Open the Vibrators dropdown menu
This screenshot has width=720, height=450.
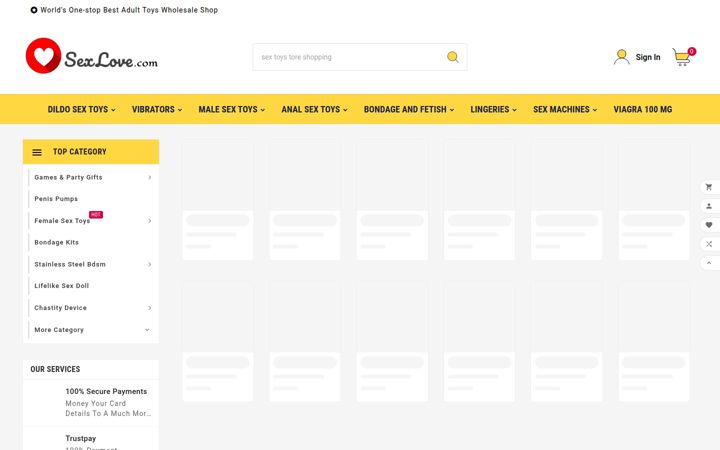point(157,109)
